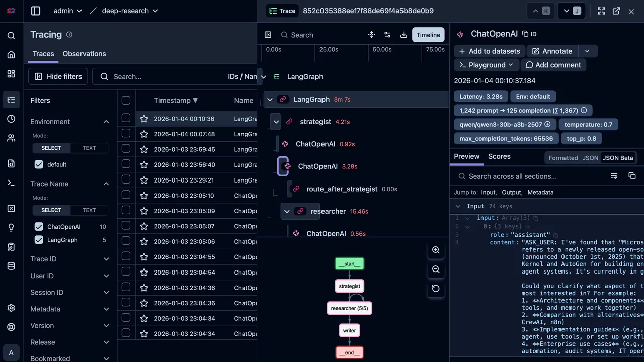Click Add comment
The height and width of the screenshot is (362, 644).
click(x=553, y=65)
